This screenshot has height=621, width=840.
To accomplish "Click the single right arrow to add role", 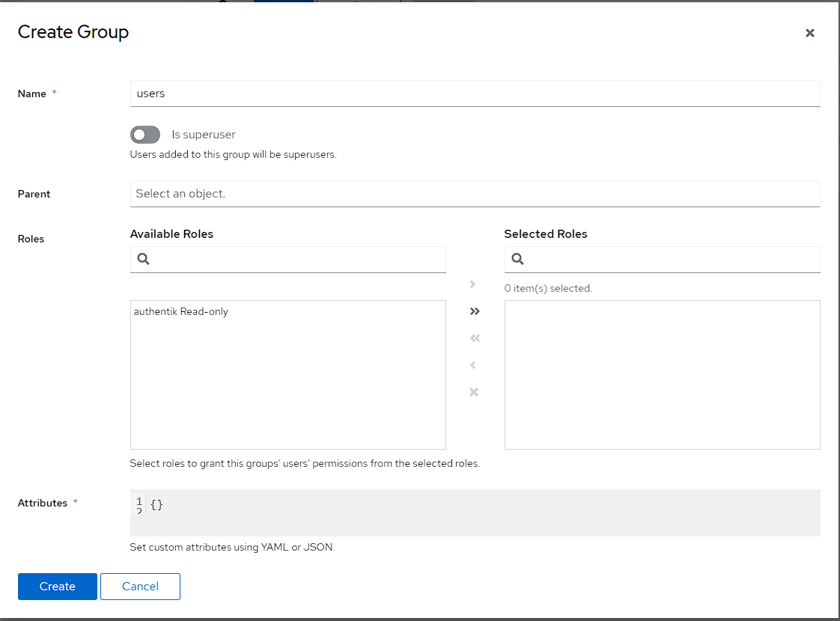I will 473,284.
